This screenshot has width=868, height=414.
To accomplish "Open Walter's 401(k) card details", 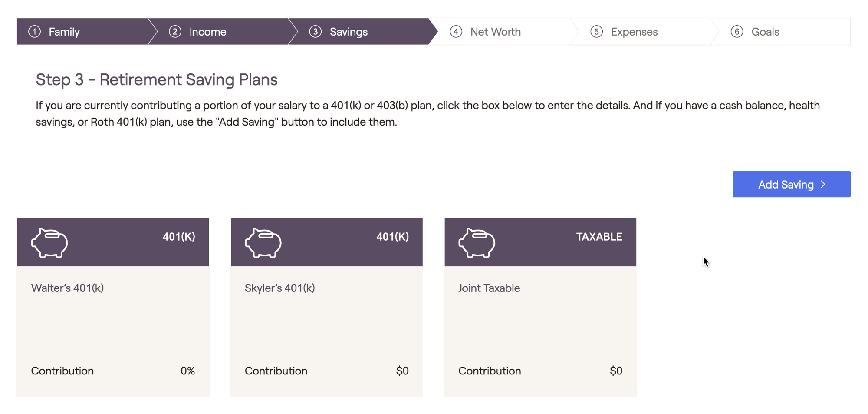I will (x=113, y=308).
